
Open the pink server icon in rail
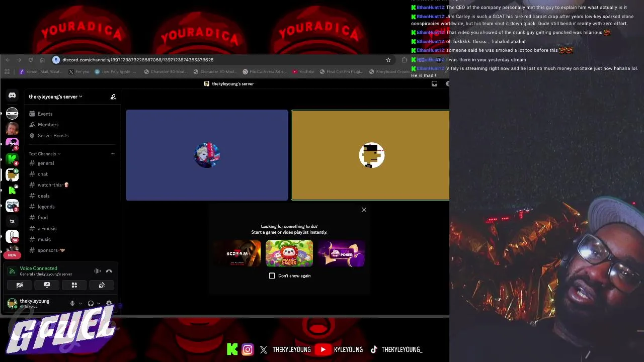point(12,144)
